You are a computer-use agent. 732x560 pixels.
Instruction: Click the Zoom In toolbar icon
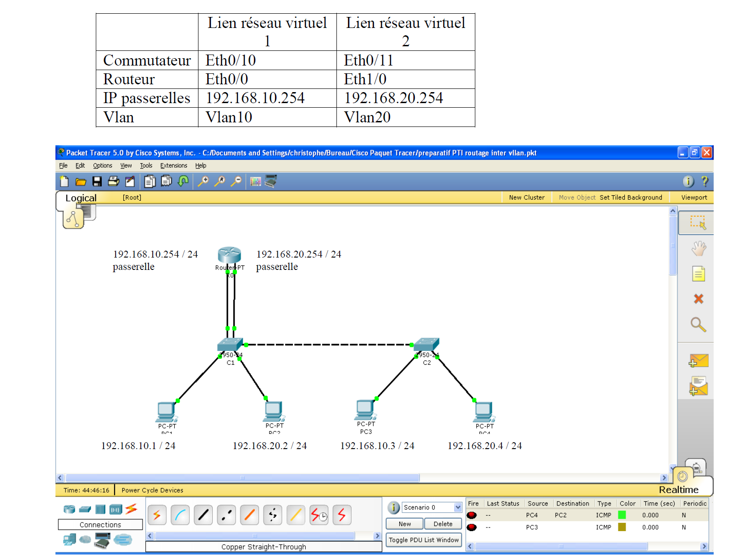(x=203, y=181)
